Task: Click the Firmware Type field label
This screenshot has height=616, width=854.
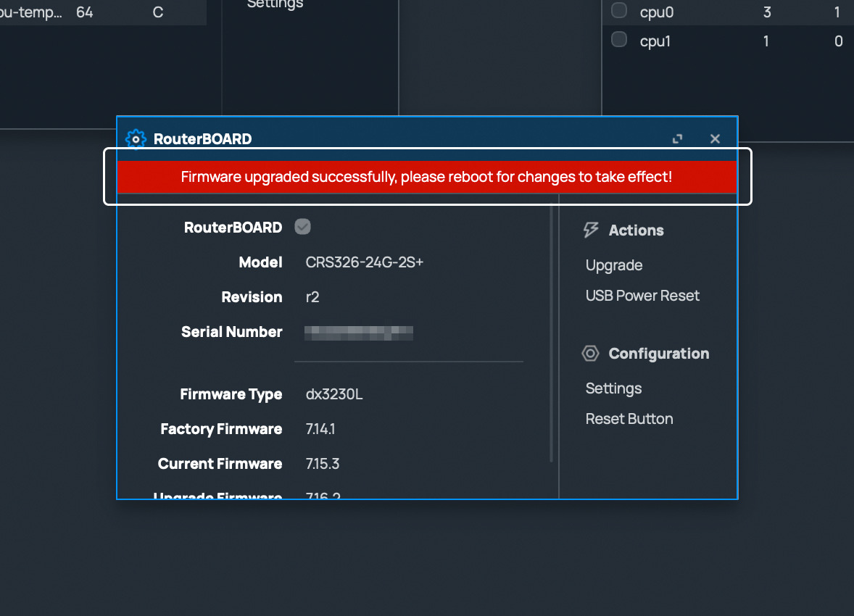Action: pyautogui.click(x=231, y=394)
